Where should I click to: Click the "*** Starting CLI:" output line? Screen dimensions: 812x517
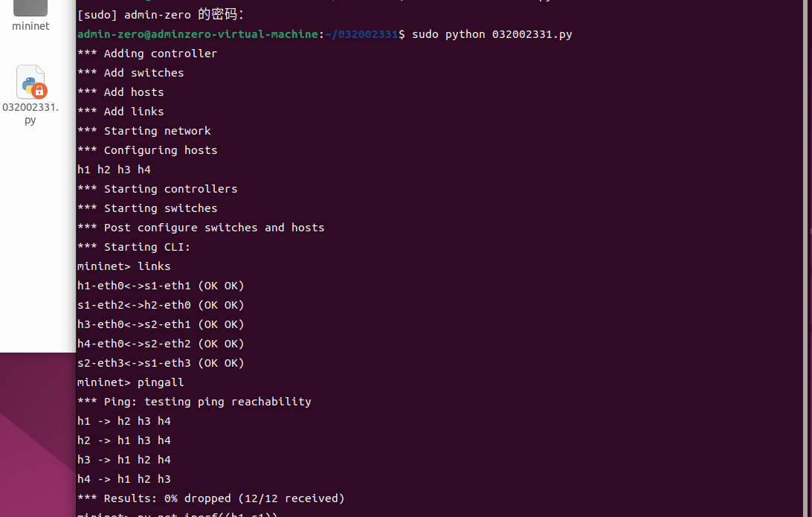(134, 247)
